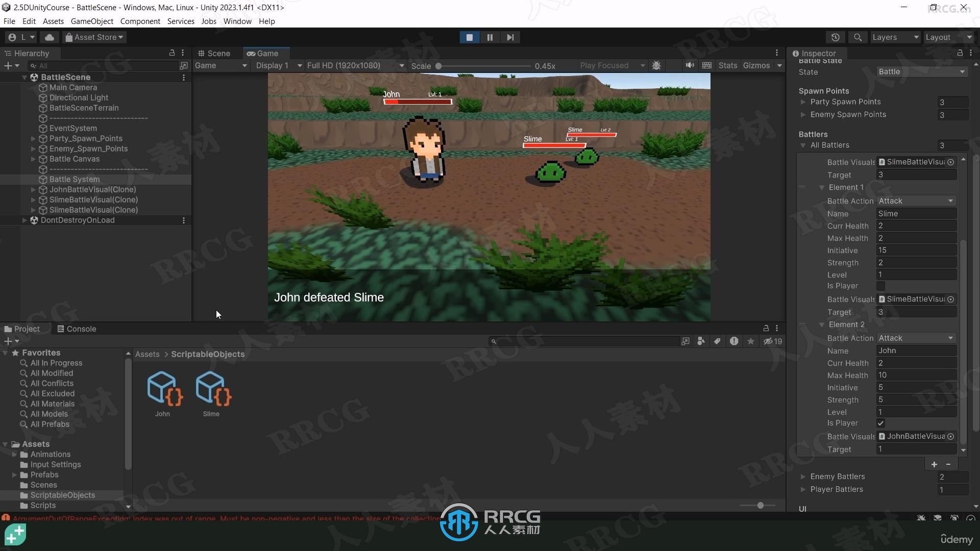Click the audio mute icon in toolbar
Image resolution: width=980 pixels, height=551 pixels.
click(x=690, y=65)
